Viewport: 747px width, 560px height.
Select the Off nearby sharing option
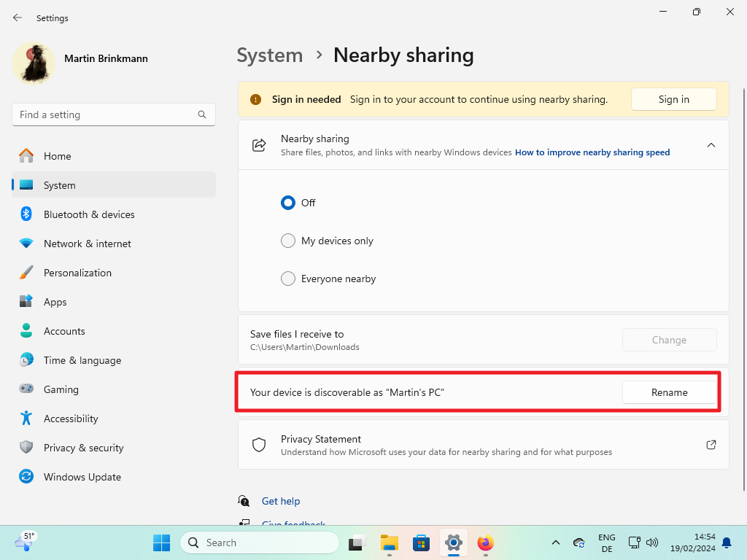(x=288, y=203)
